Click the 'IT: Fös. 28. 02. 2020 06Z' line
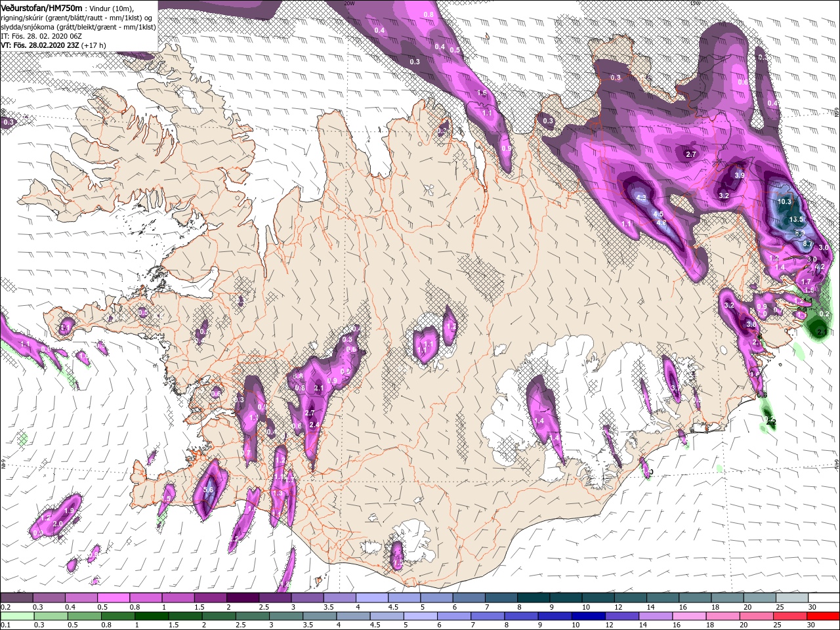 [x=42, y=36]
